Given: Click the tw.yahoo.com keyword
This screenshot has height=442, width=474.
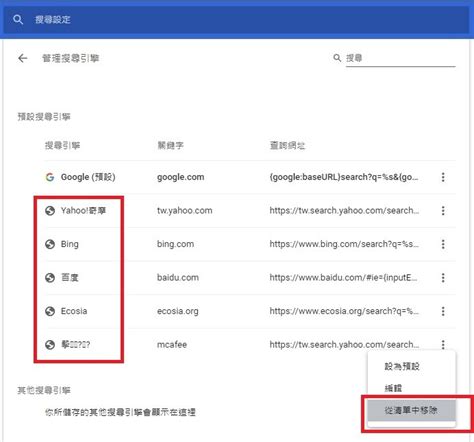Looking at the screenshot, I should click(185, 211).
